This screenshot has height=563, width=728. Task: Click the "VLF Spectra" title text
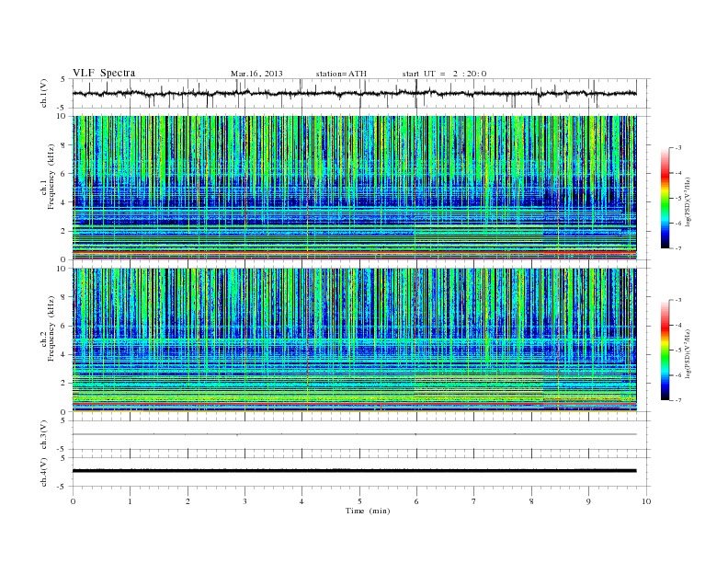pyautogui.click(x=104, y=73)
